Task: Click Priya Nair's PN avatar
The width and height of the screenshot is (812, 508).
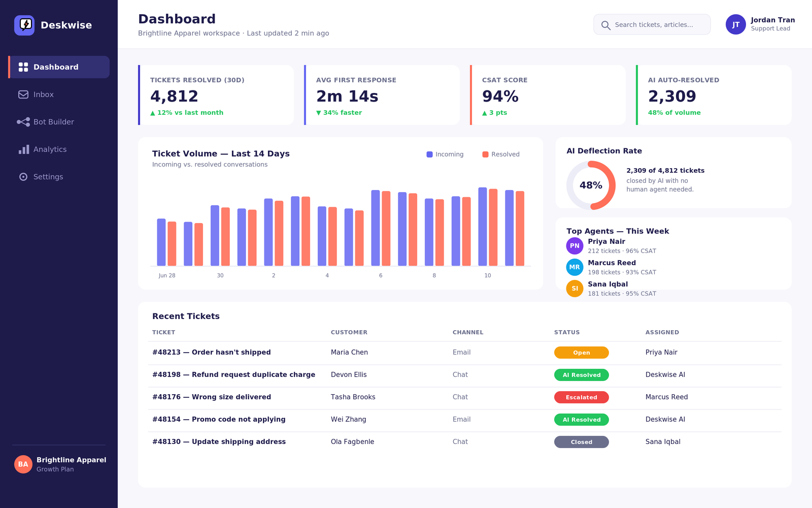Action: pyautogui.click(x=574, y=246)
